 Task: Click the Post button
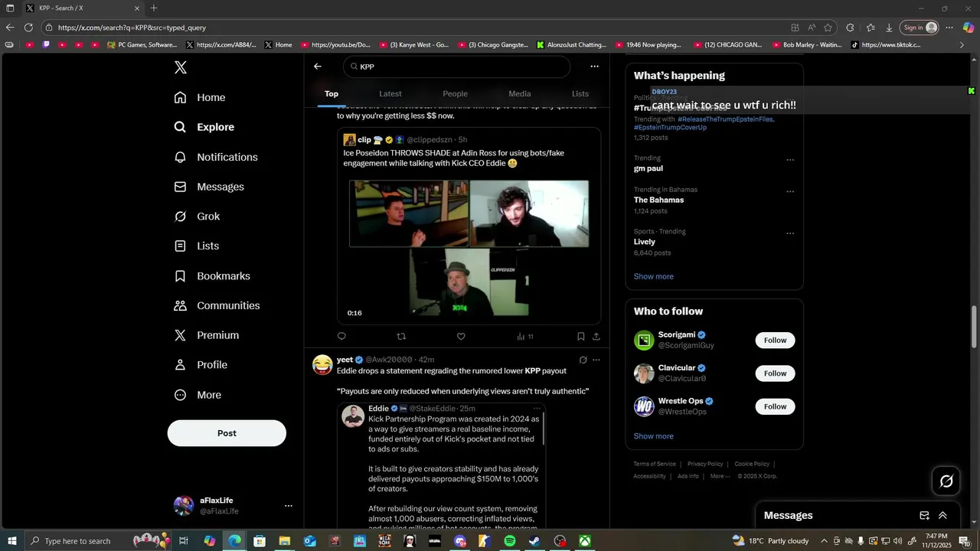[x=227, y=433]
